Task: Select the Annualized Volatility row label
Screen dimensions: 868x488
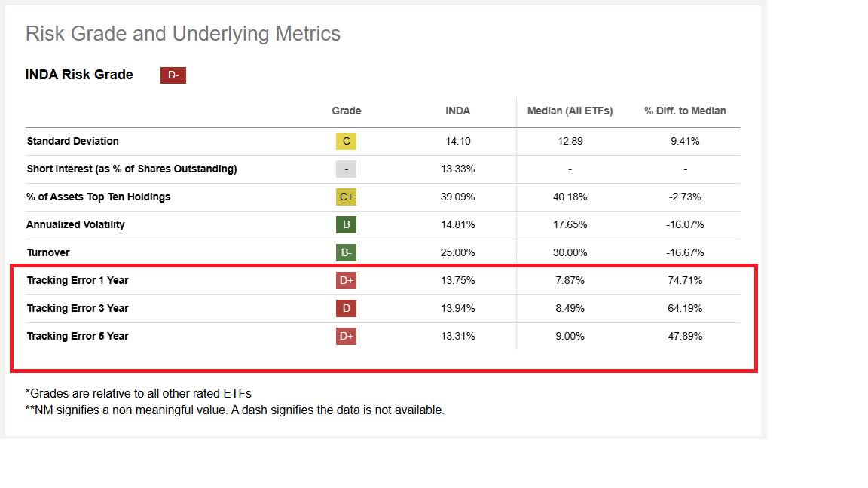Action: tap(76, 224)
